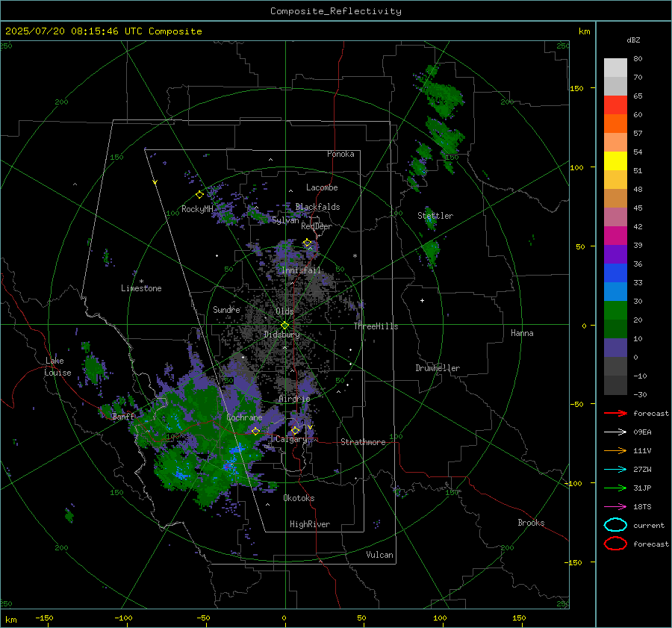Screen dimensions: 672x628
Task: Click the green 31JP arrow icon
Action: pos(615,488)
